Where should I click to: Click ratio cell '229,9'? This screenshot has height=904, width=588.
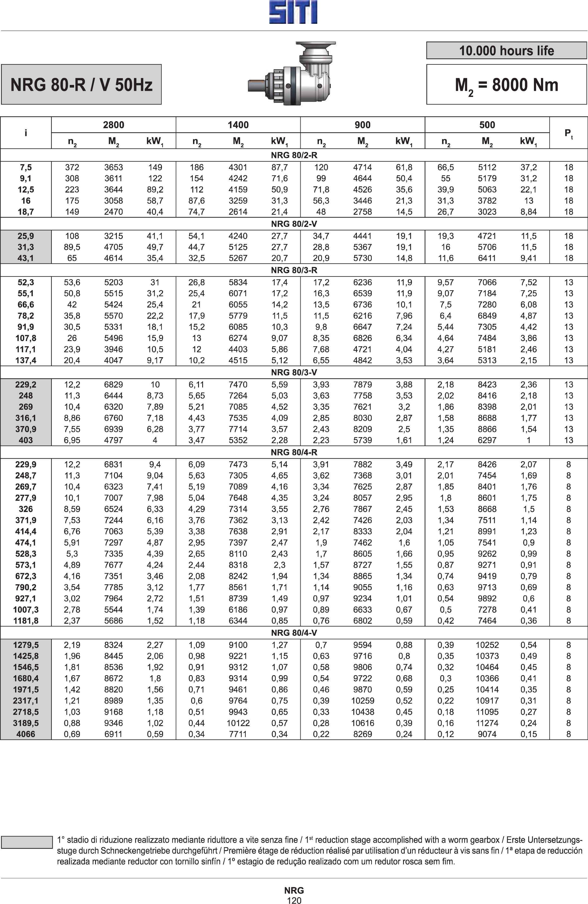pyautogui.click(x=26, y=464)
